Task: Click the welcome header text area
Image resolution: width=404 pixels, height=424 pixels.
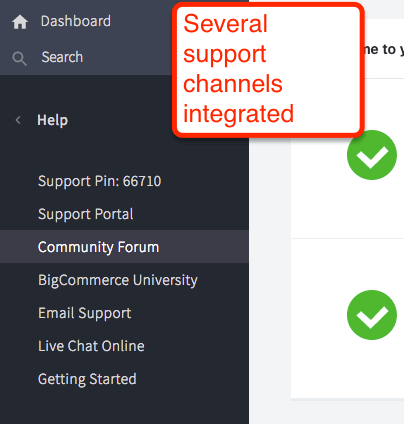Action: (x=383, y=49)
